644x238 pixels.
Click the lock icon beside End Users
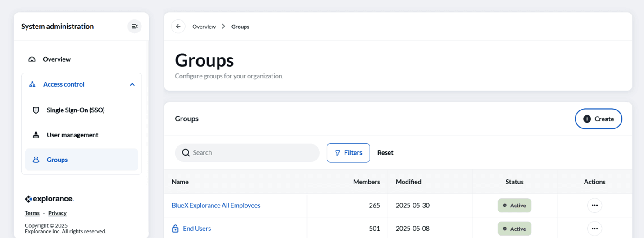176,229
